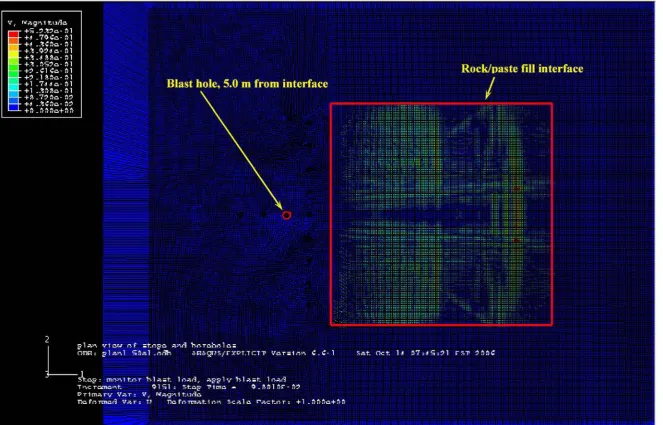
Task: Click the Increment and Step Time line
Action: point(189,387)
